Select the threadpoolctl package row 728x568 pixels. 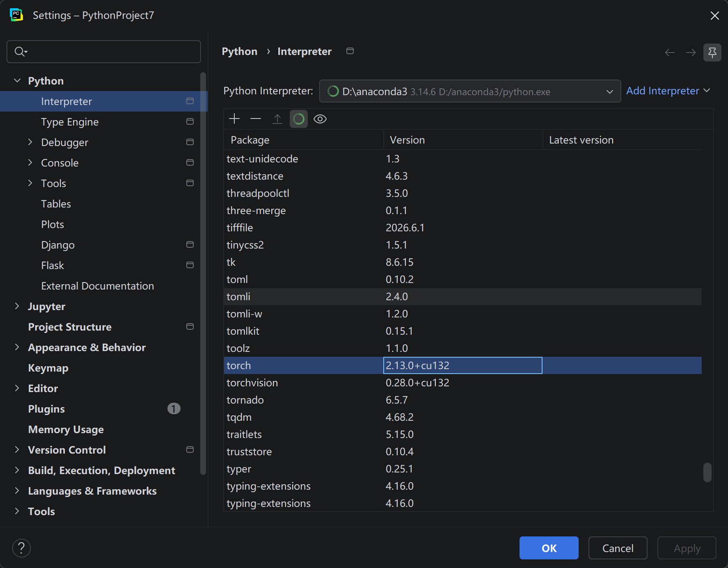click(x=463, y=193)
